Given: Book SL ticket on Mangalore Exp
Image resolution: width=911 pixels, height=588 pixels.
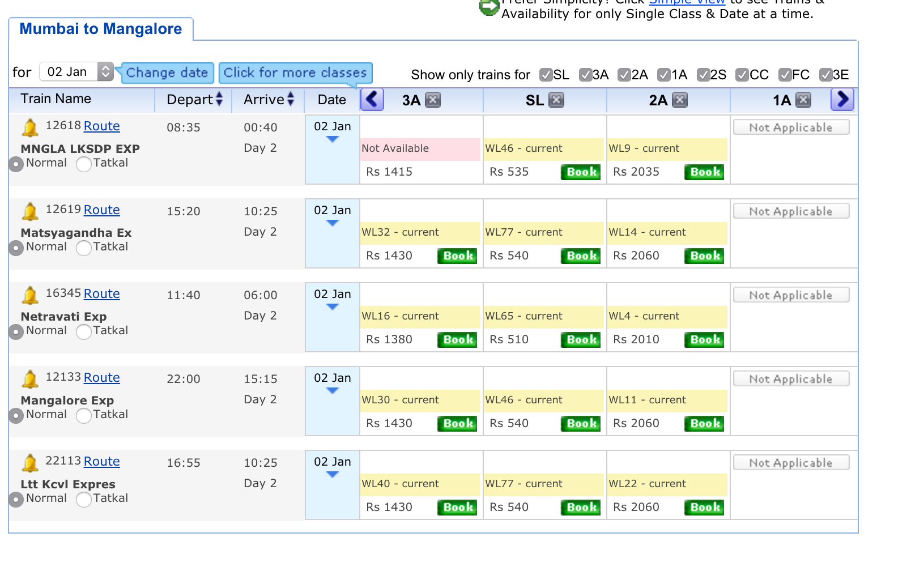Looking at the screenshot, I should pos(581,424).
